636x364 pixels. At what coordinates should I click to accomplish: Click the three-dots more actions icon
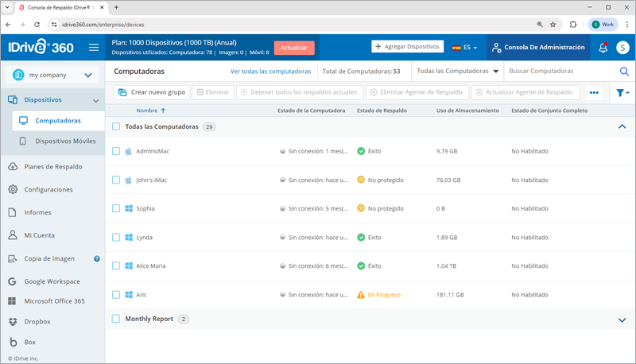[594, 93]
